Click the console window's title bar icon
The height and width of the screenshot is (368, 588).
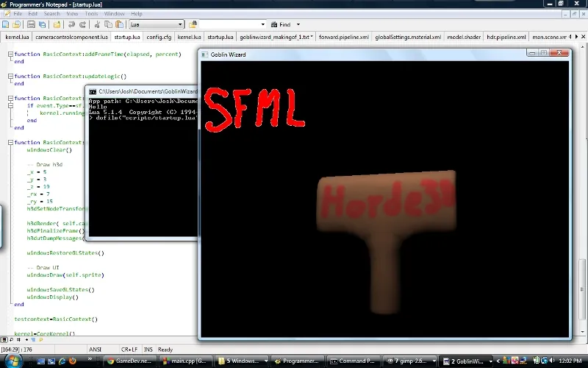[x=93, y=91]
